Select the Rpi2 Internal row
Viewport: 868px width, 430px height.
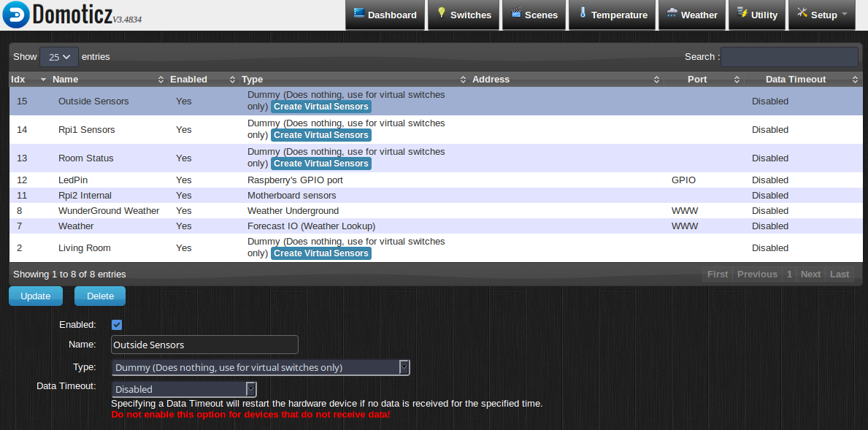pos(436,196)
